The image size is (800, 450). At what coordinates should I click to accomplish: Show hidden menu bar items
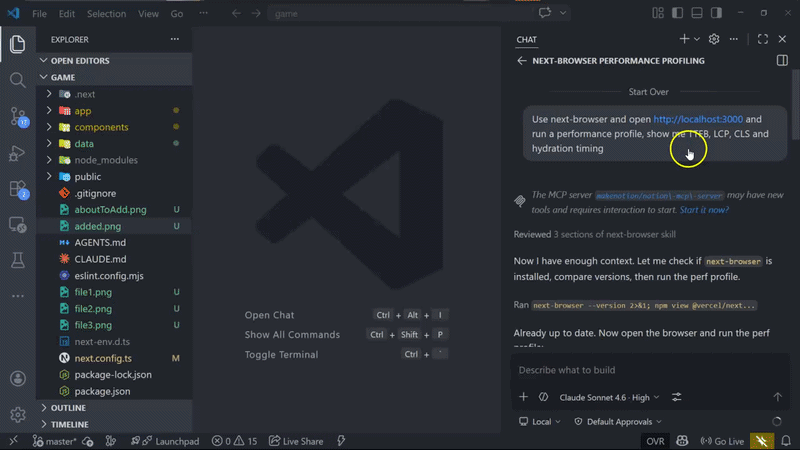(203, 13)
